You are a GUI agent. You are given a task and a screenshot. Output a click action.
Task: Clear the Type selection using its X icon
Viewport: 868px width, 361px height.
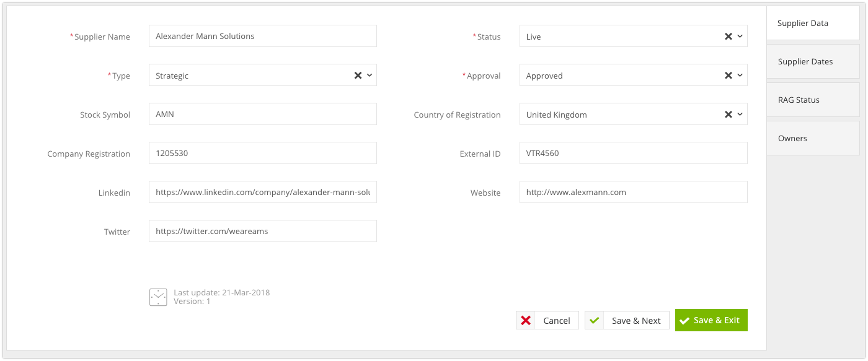coord(358,76)
